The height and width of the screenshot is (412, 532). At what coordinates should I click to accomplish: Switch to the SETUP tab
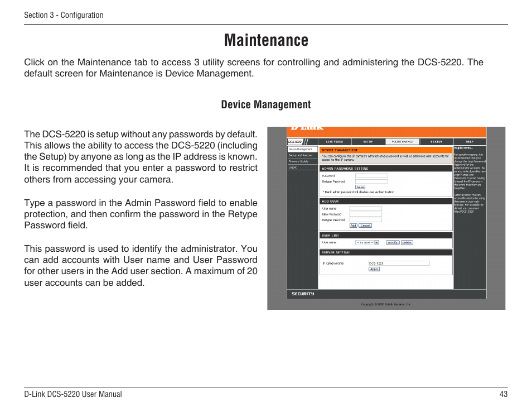(368, 142)
